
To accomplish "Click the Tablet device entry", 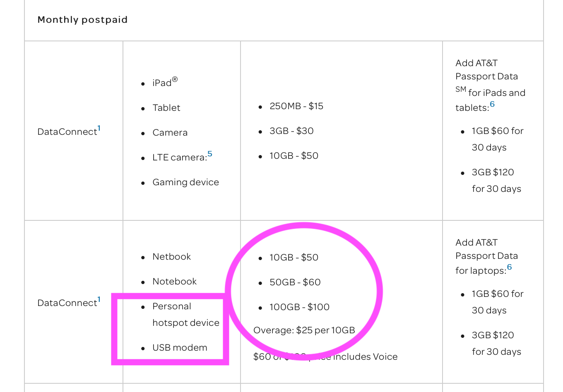I will [x=166, y=108].
